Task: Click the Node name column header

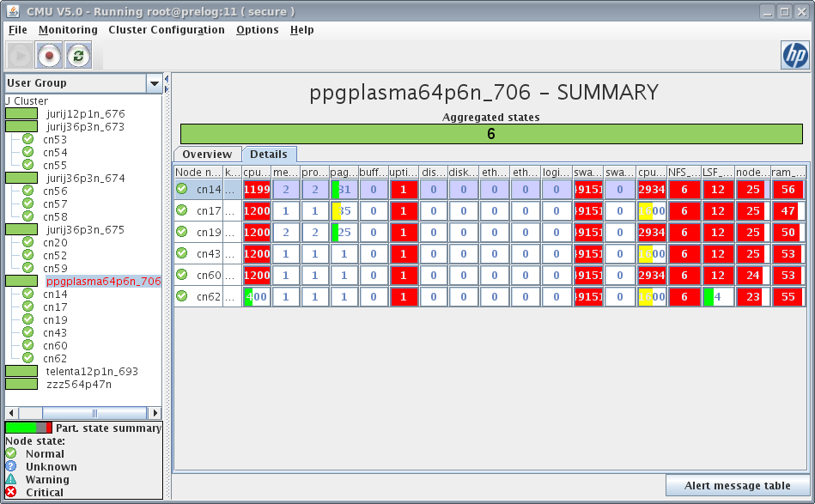Action: point(198,173)
